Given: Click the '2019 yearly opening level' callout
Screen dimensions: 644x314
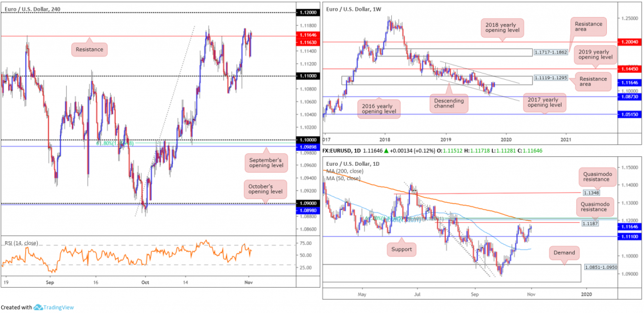Looking at the screenshot, I should [x=595, y=56].
